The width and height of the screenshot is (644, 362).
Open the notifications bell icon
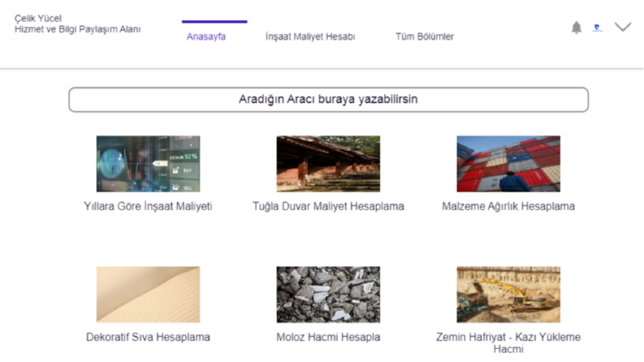pyautogui.click(x=577, y=28)
